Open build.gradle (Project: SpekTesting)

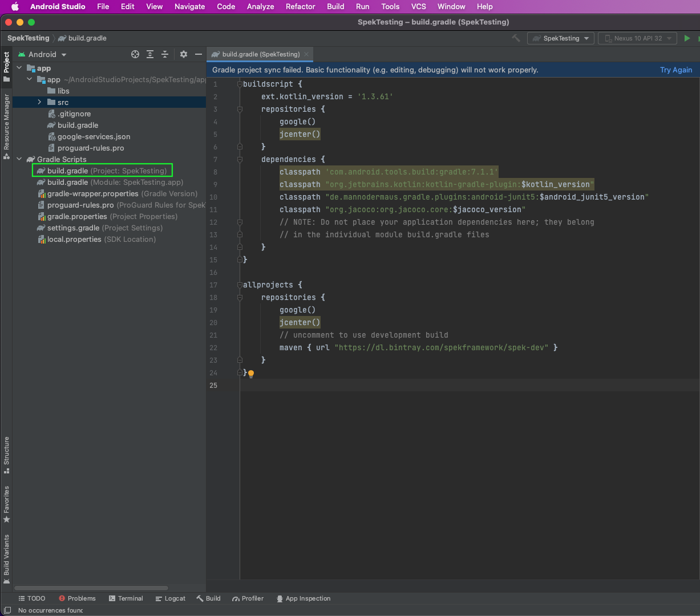103,171
